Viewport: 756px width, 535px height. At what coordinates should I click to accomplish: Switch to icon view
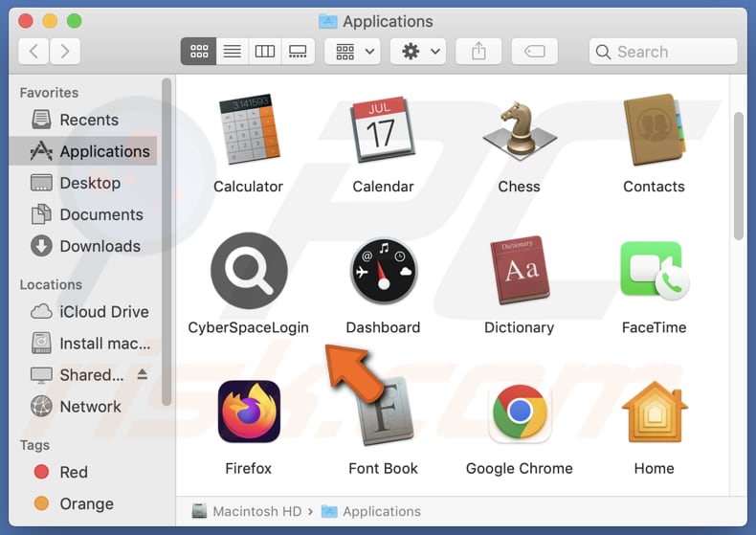click(199, 51)
